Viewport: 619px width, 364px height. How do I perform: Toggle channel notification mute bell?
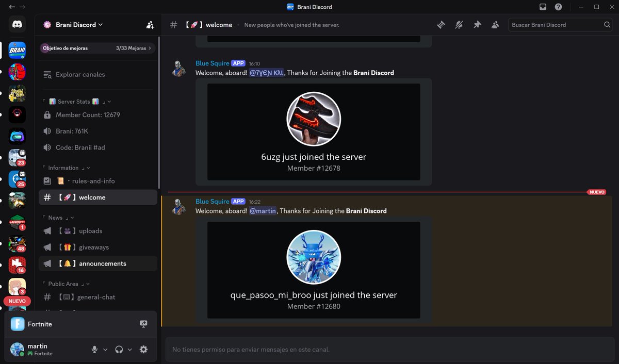point(459,25)
